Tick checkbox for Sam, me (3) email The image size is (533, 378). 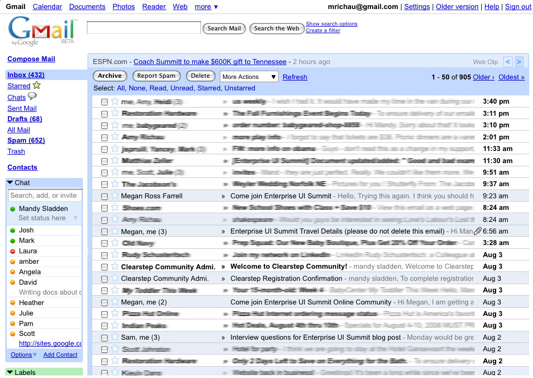(x=104, y=338)
